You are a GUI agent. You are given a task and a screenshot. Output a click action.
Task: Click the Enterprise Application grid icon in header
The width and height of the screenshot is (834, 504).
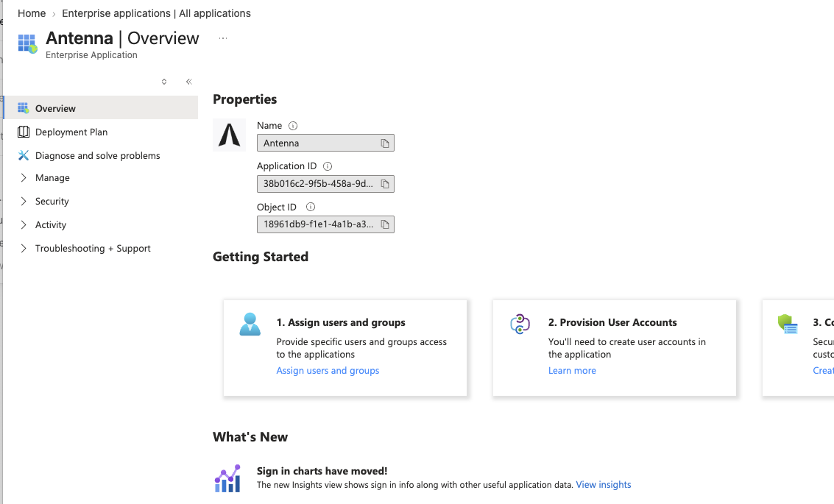pyautogui.click(x=27, y=43)
